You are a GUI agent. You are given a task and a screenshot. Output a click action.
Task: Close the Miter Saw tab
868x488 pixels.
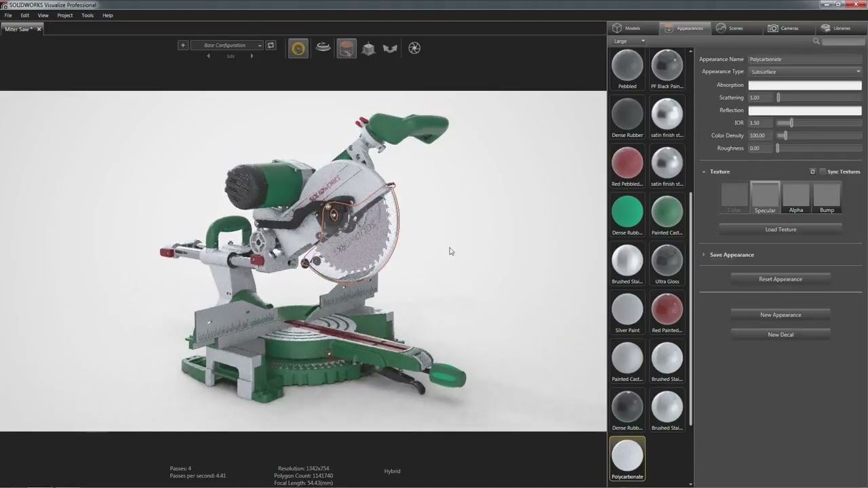point(39,29)
